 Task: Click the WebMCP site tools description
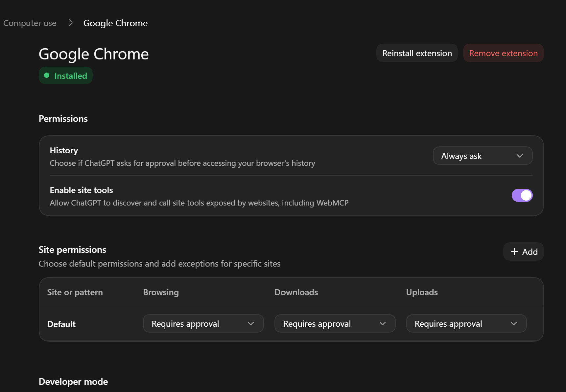point(199,203)
